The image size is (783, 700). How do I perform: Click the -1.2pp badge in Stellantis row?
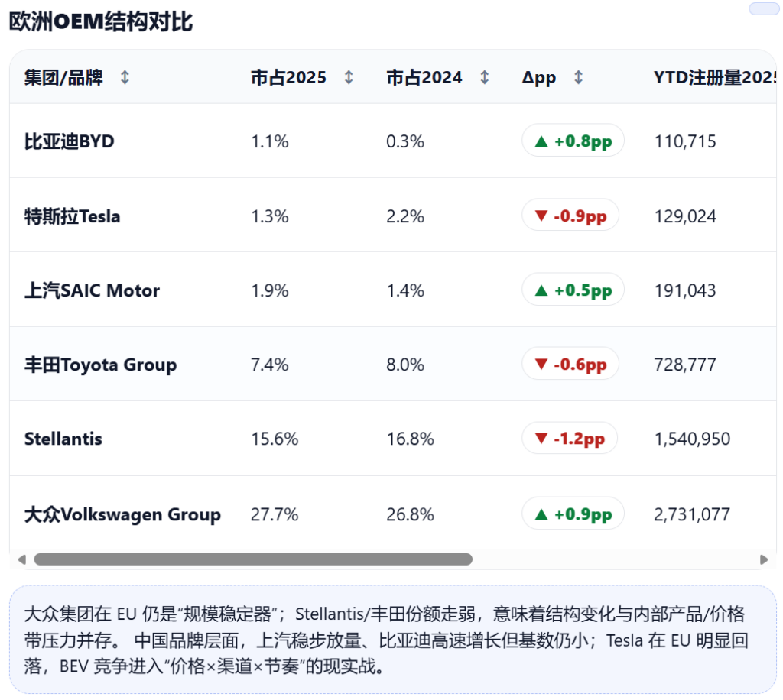click(570, 439)
